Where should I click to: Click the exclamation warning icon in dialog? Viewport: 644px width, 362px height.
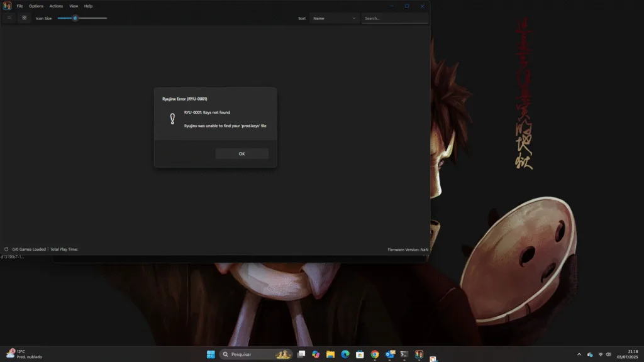coord(172,119)
